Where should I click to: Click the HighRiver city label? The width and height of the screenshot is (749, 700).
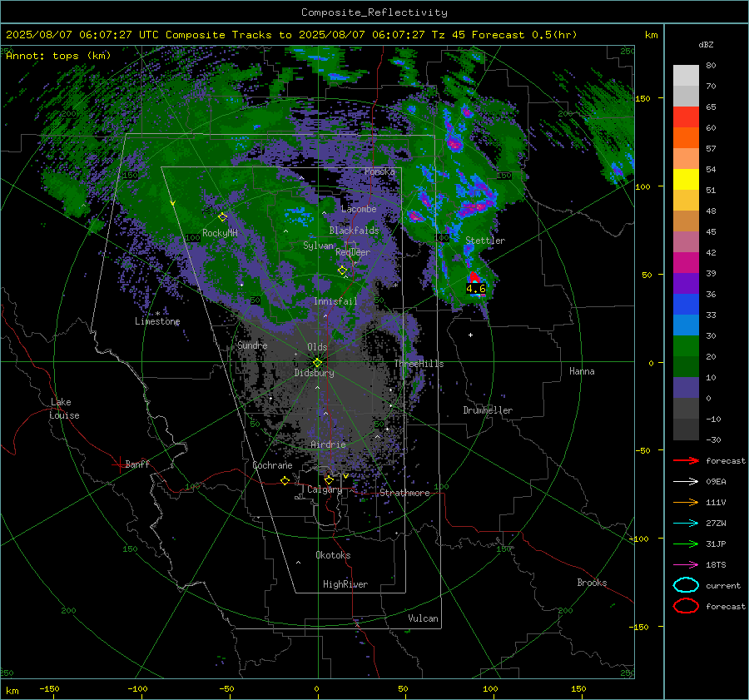pos(345,584)
